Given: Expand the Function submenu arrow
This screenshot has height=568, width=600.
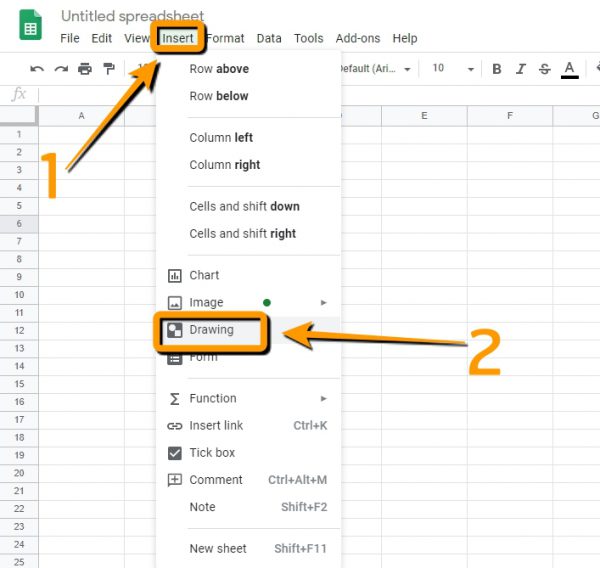Looking at the screenshot, I should click(x=323, y=399).
